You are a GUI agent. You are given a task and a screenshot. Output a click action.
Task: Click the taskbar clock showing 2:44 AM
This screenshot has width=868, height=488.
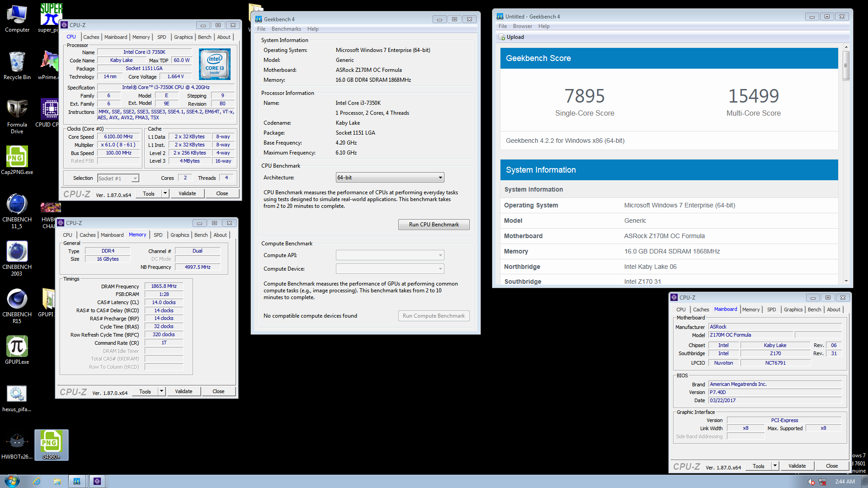[x=845, y=482]
